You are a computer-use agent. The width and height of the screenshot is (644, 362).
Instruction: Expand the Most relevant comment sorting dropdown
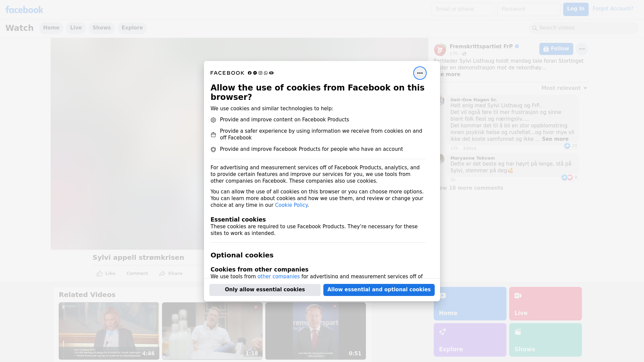(564, 88)
